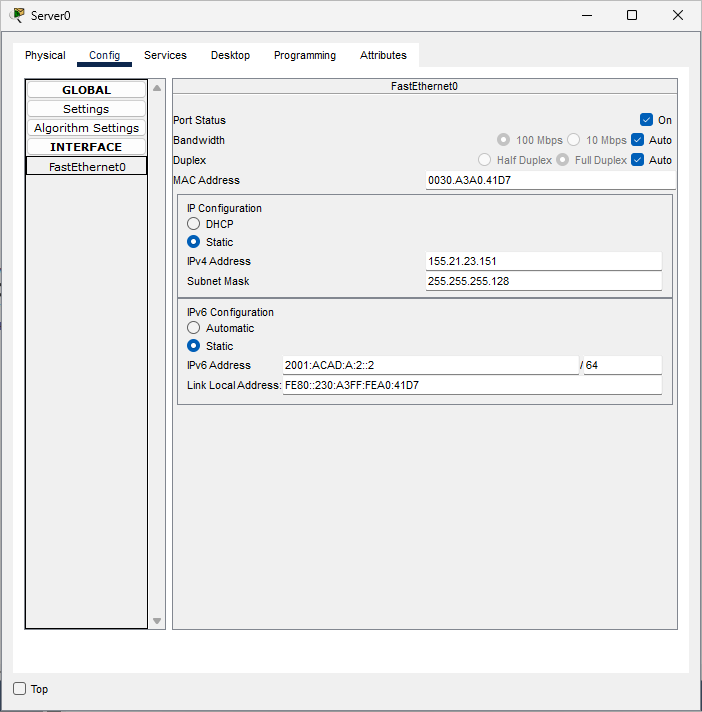Choose the Full Duplex option
Screen dimensions: 702x712
tap(563, 160)
